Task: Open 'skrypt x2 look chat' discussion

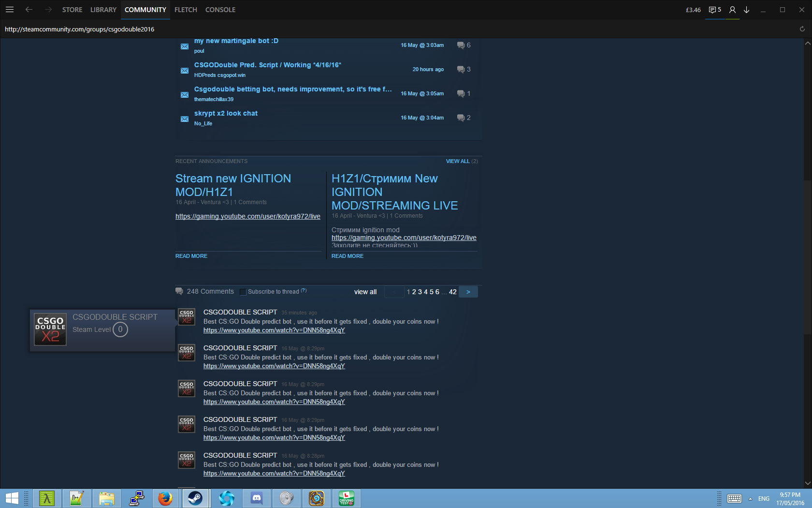Action: point(226,113)
